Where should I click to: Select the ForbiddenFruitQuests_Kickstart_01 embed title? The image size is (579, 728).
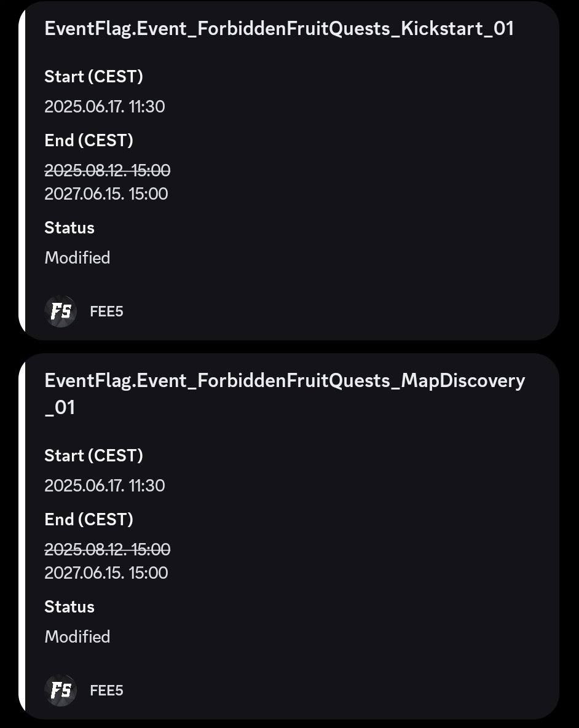(x=279, y=29)
